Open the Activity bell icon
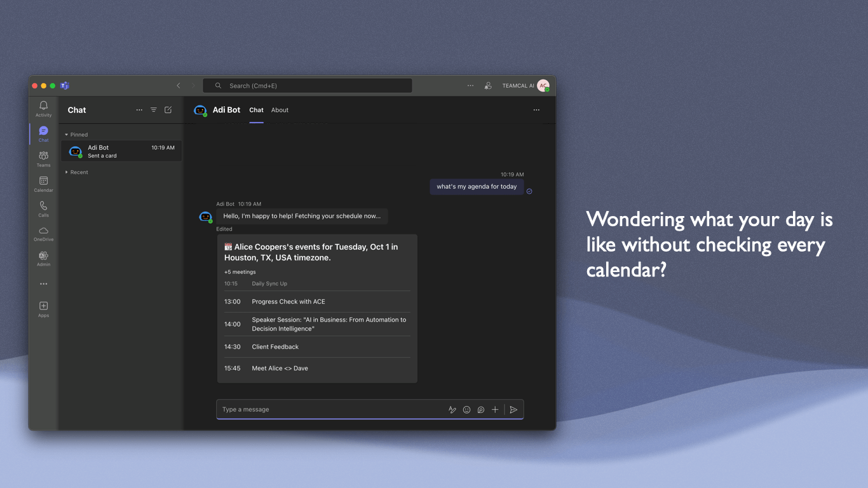 pos(43,108)
